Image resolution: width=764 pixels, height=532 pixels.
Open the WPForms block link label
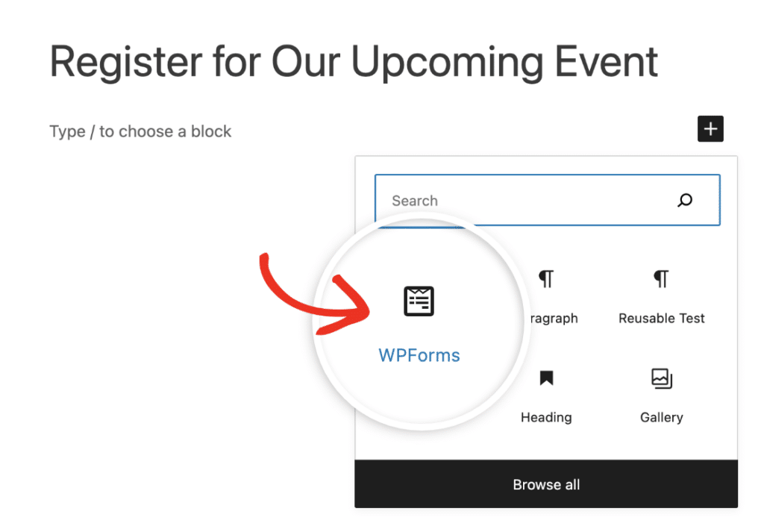coord(419,356)
